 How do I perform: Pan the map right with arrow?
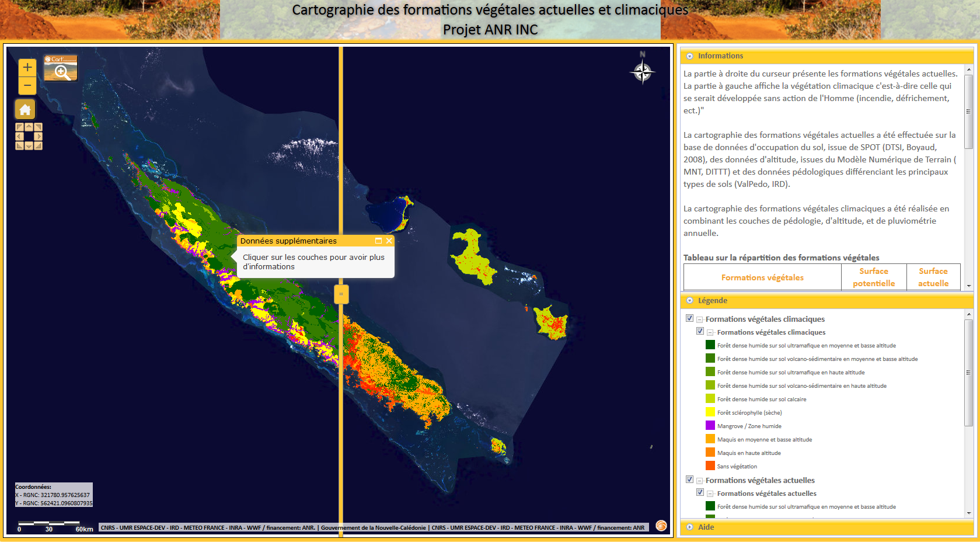point(39,137)
